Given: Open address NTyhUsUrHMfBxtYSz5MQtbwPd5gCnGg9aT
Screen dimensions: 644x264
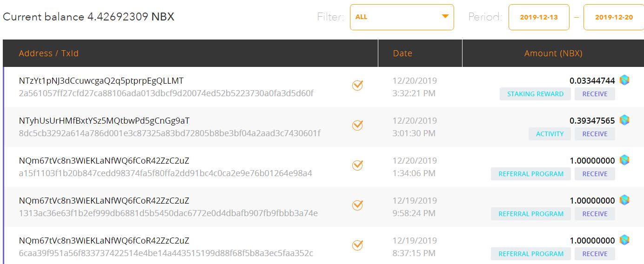Looking at the screenshot, I should coord(104,121).
